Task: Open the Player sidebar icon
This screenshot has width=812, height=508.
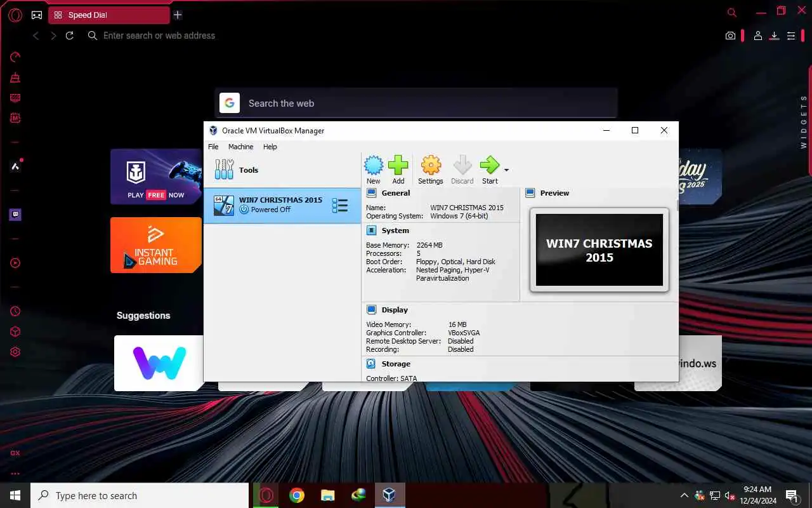Action: 15,263
